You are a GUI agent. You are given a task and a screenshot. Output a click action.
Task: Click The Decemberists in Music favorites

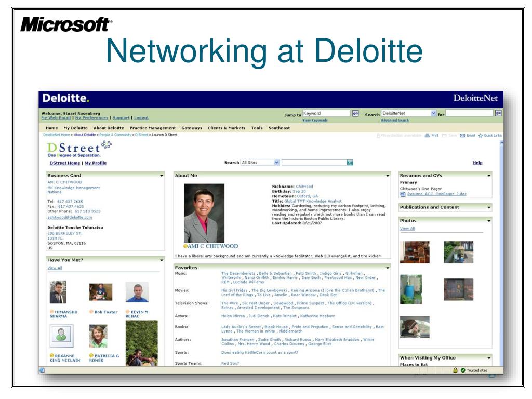pos(238,273)
